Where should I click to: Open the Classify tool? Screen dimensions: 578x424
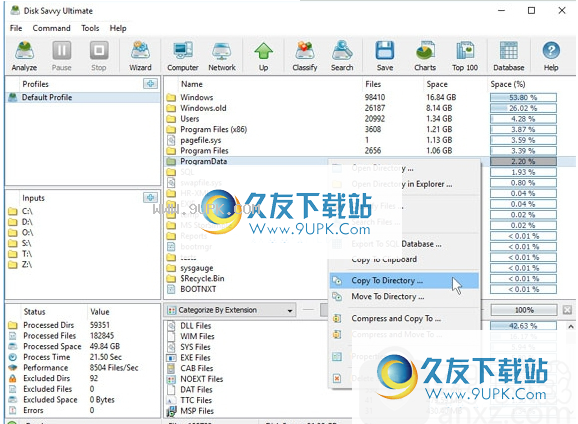[305, 56]
